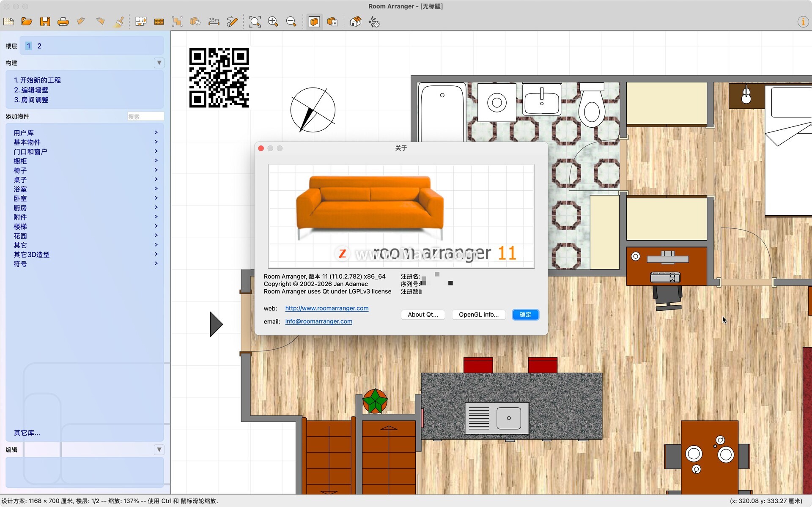Click the About Qt... button
This screenshot has height=507, width=812.
tap(423, 315)
